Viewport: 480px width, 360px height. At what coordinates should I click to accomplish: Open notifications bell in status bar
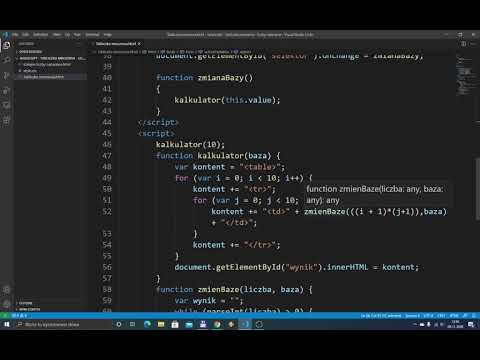pyautogui.click(x=474, y=315)
